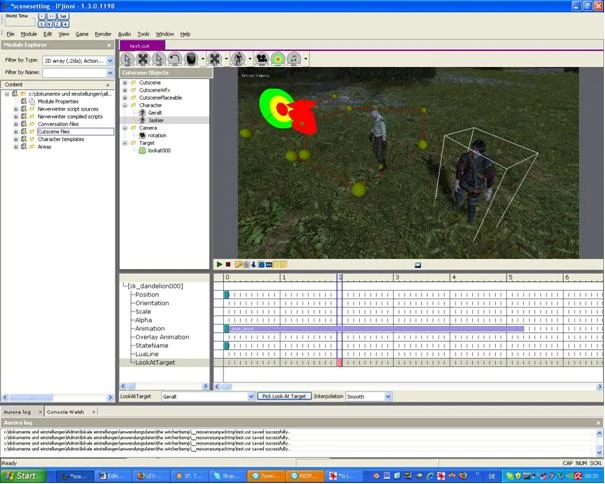The height and width of the screenshot is (484, 605).
Task: Collapse the Character folder in Cutscene Objects
Action: (125, 105)
